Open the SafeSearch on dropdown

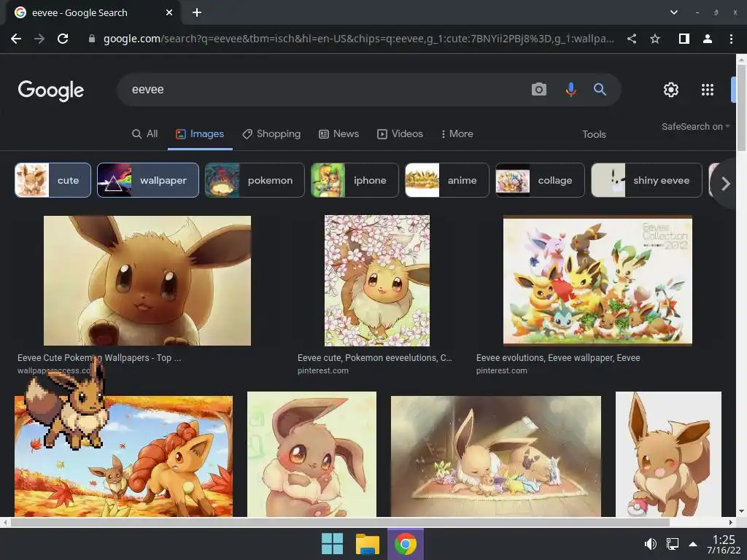695,126
